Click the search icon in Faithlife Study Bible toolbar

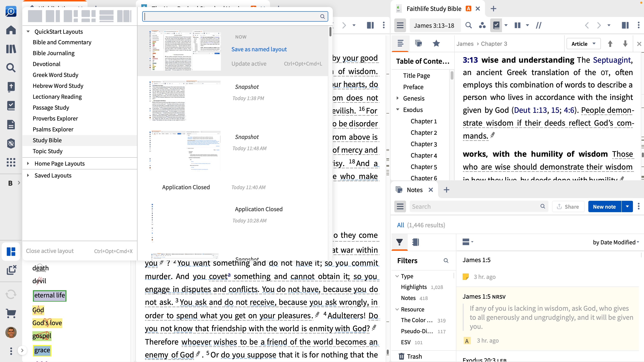(469, 25)
